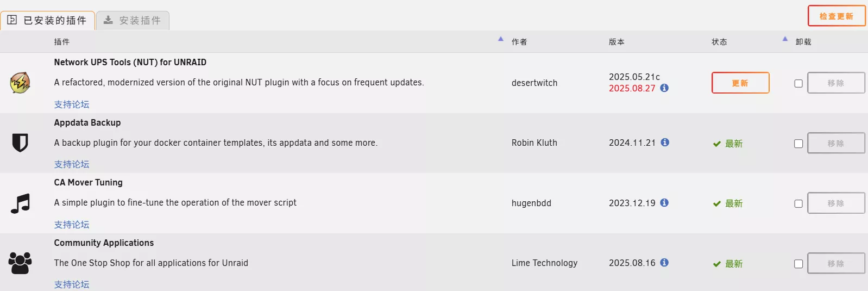Viewport: 868px width, 291px height.
Task: Click 更新 button for Network UPS Tools
Action: [x=740, y=83]
